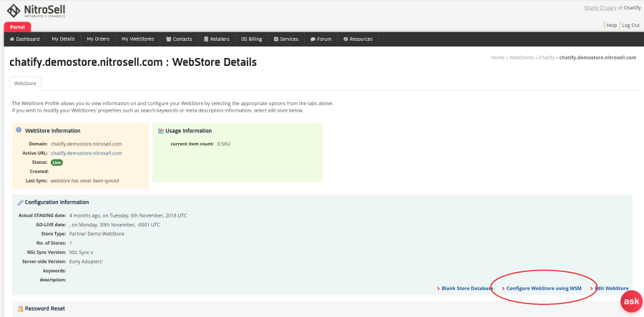Image resolution: width=644 pixels, height=317 pixels.
Task: Click the Blank Store Database link
Action: pos(467,288)
